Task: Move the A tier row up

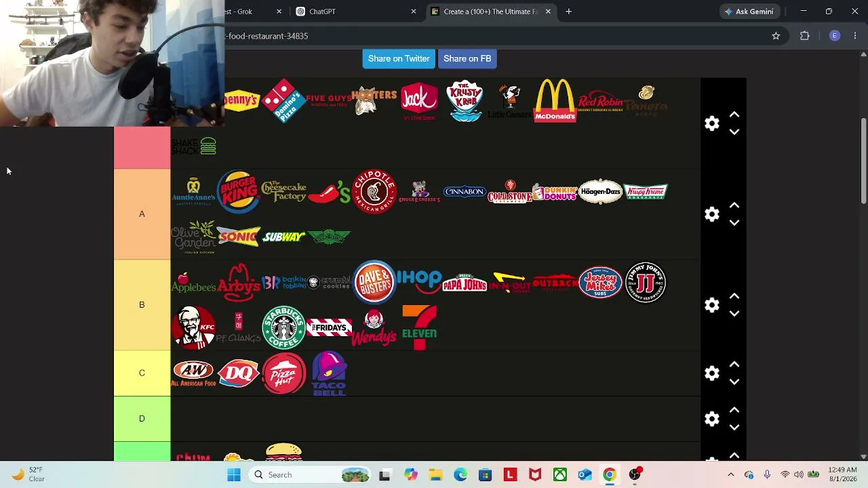Action: point(734,205)
